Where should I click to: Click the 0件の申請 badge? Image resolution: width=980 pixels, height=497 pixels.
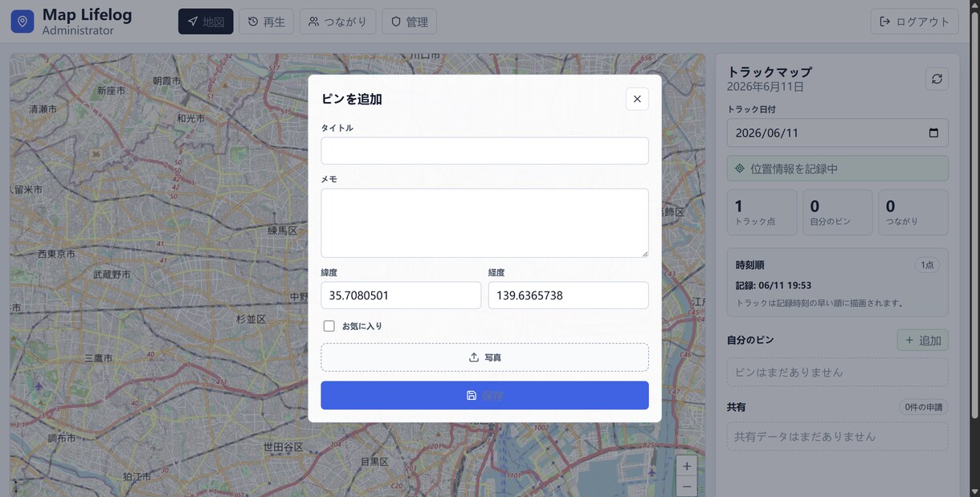click(924, 407)
